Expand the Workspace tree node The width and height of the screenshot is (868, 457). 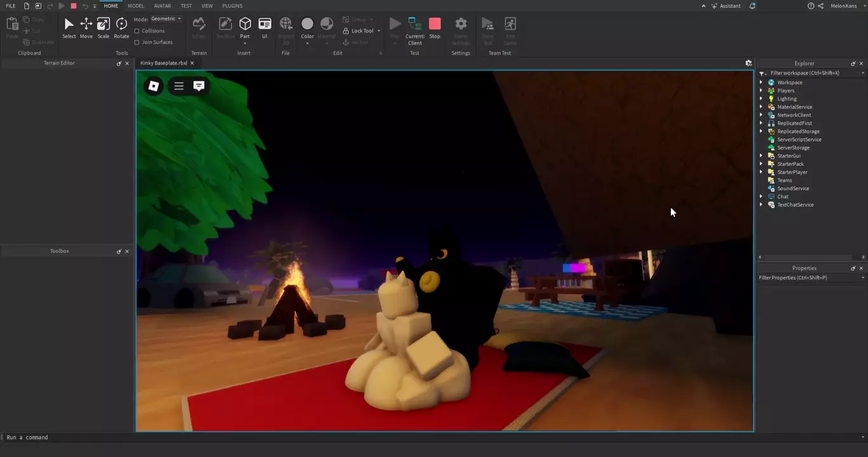(761, 83)
